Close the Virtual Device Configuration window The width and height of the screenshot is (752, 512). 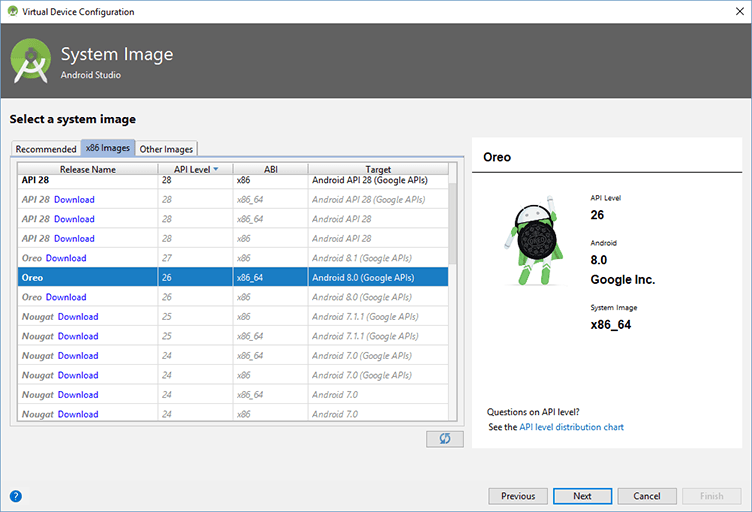740,11
